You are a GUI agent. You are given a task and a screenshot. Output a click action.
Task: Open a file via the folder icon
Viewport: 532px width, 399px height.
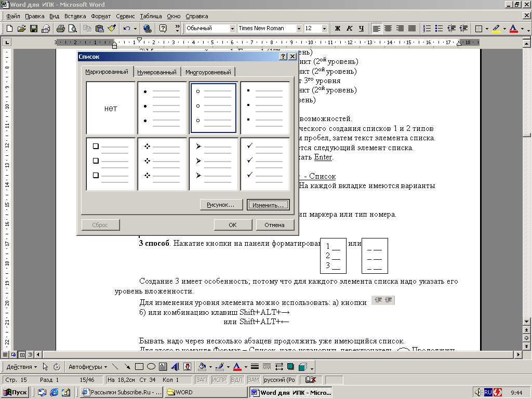pos(21,29)
